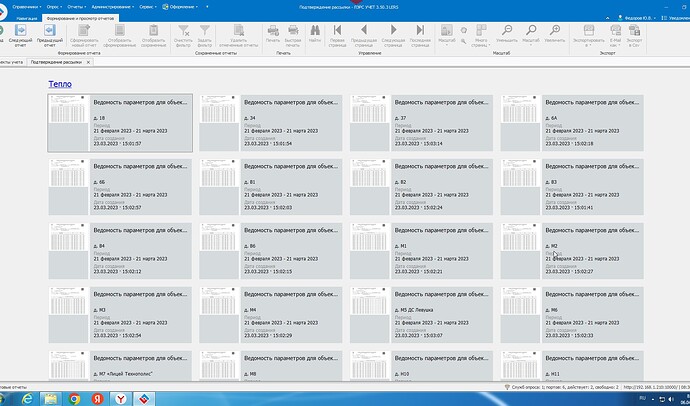This screenshot has width=690, height=406.
Task: Open the Оформление dropdown
Action: (180, 7)
